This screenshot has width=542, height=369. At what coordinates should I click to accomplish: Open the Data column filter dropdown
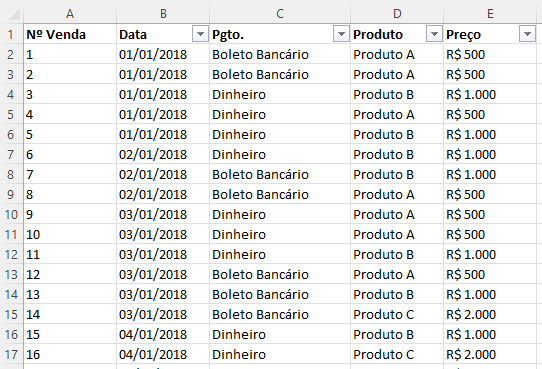(x=200, y=34)
